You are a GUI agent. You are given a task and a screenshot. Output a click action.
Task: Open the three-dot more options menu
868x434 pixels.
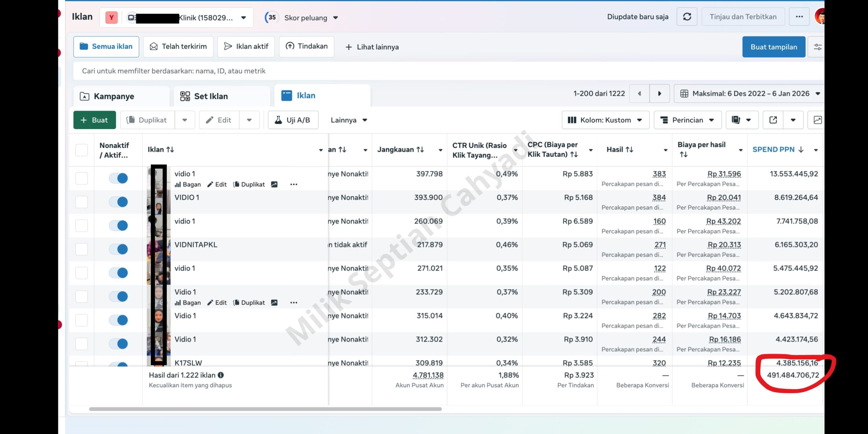tap(799, 17)
